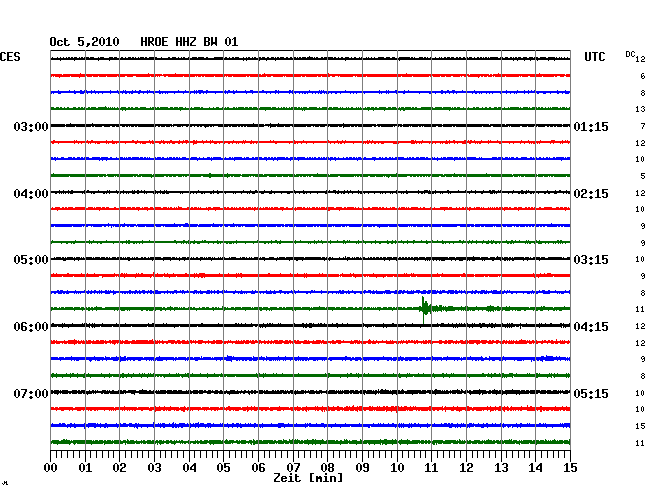Click the date label "Oct 5,2010"
650x494 pixels.
click(85, 42)
